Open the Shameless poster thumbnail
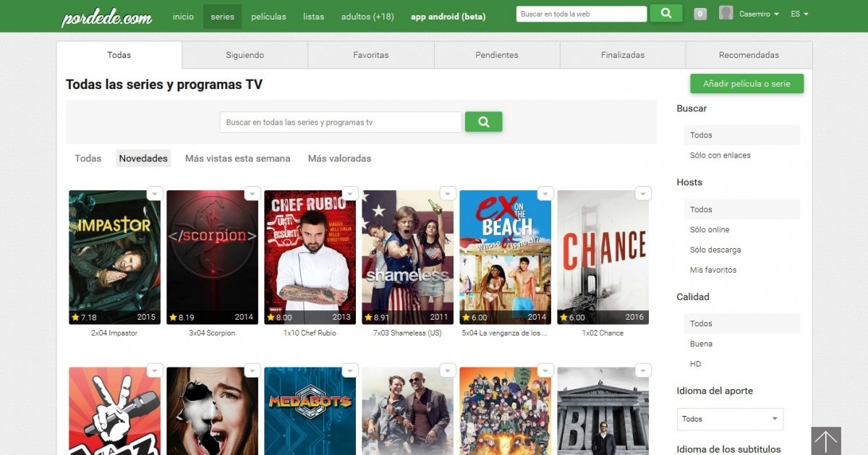868x455 pixels. 407,257
